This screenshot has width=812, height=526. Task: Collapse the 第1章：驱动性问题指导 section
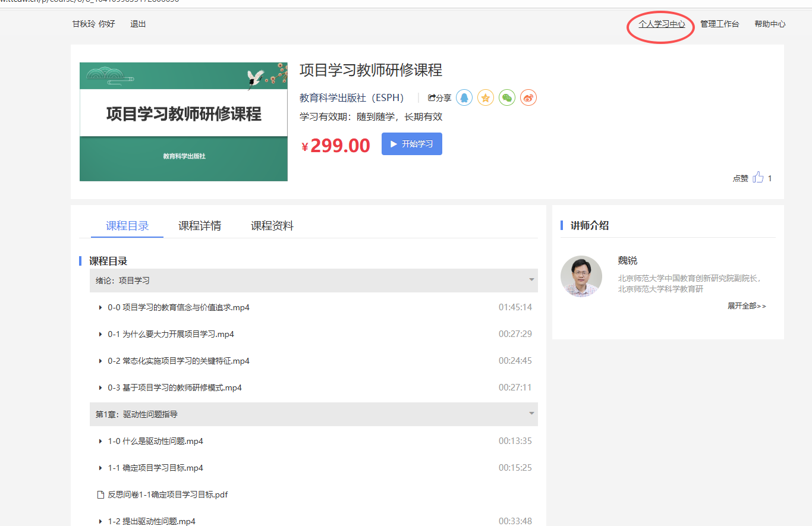click(531, 414)
